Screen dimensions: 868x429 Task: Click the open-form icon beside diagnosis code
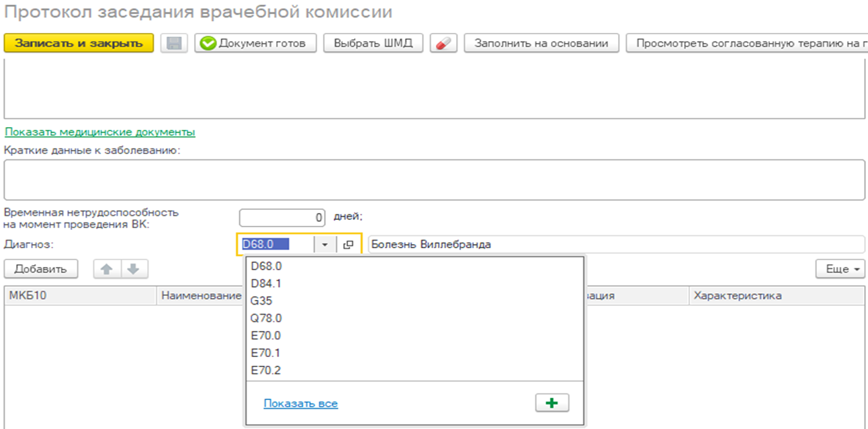(348, 245)
